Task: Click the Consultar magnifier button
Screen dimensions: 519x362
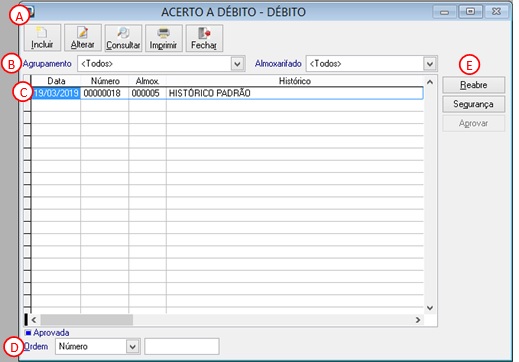Action: [x=123, y=38]
